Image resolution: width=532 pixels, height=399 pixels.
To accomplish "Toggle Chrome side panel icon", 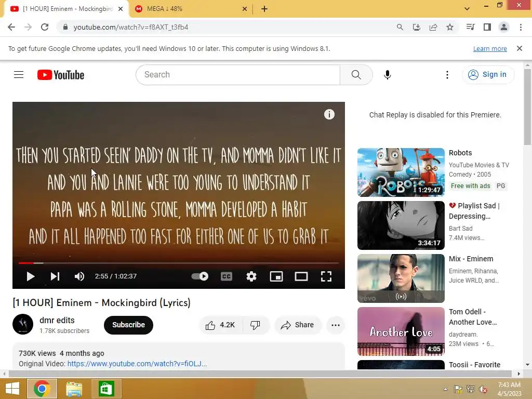I will (487, 27).
